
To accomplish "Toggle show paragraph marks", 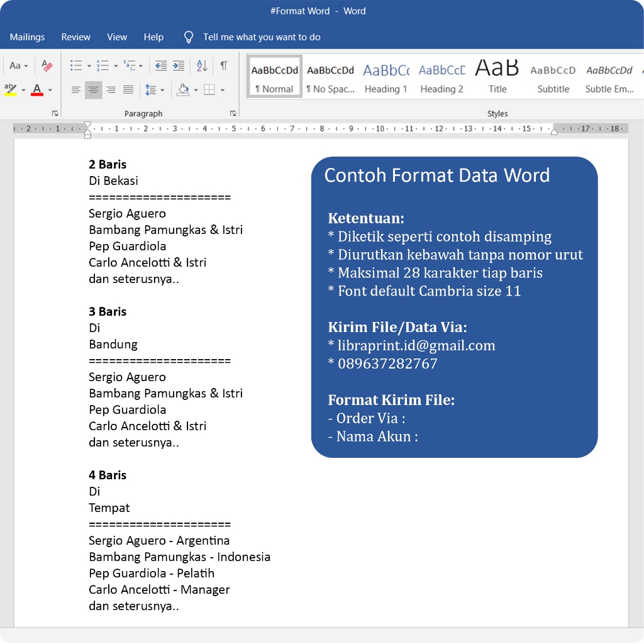I will pos(224,65).
